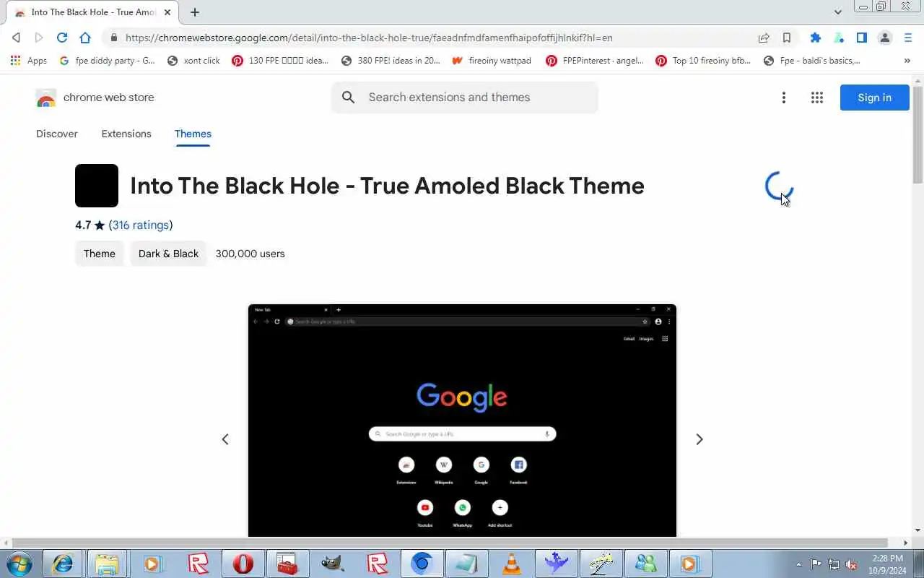Viewport: 924px width, 578px height.
Task: Open VLC media player from taskbar
Action: 511,563
